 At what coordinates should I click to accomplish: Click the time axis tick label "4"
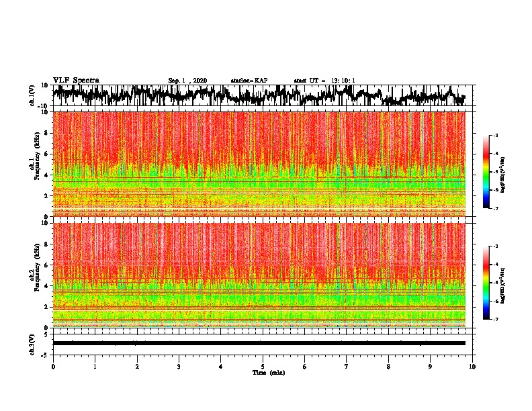coord(220,367)
